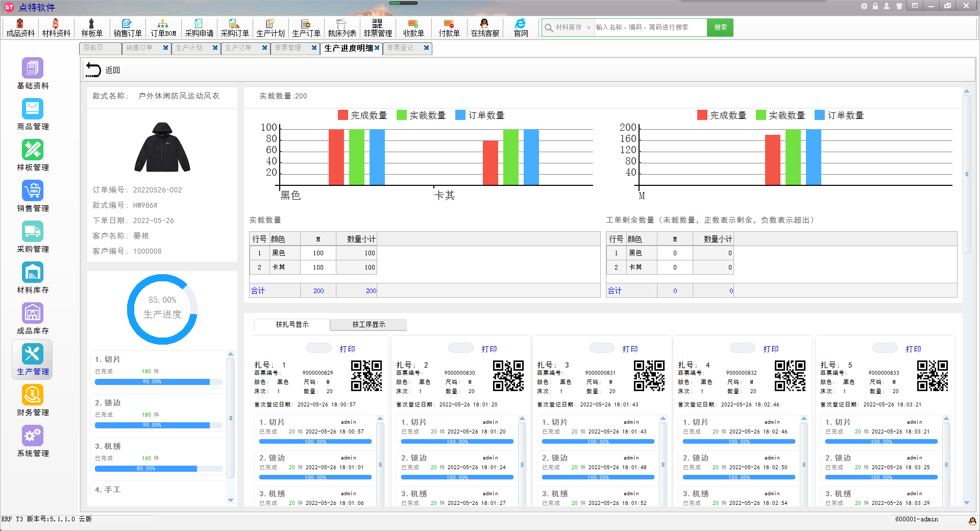The width and height of the screenshot is (980, 531).
Task: Select 成品库存 in sidebar
Action: (33, 319)
